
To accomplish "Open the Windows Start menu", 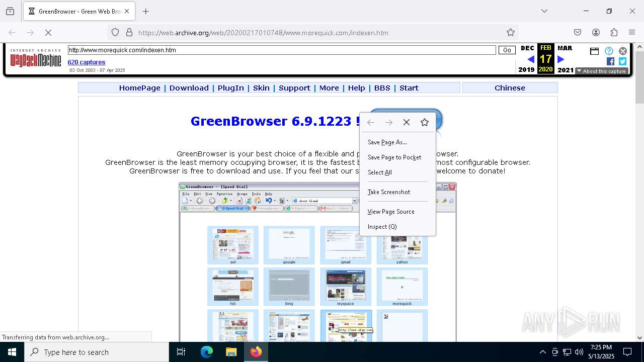I will [12, 352].
